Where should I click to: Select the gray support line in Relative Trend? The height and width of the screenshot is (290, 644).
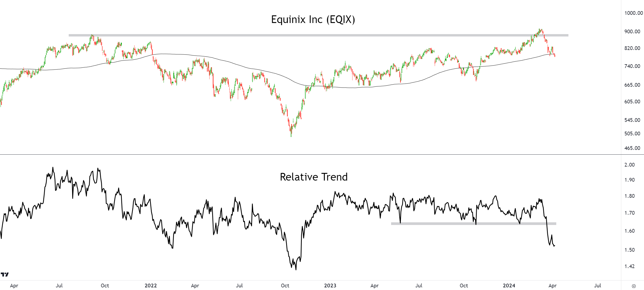click(474, 224)
